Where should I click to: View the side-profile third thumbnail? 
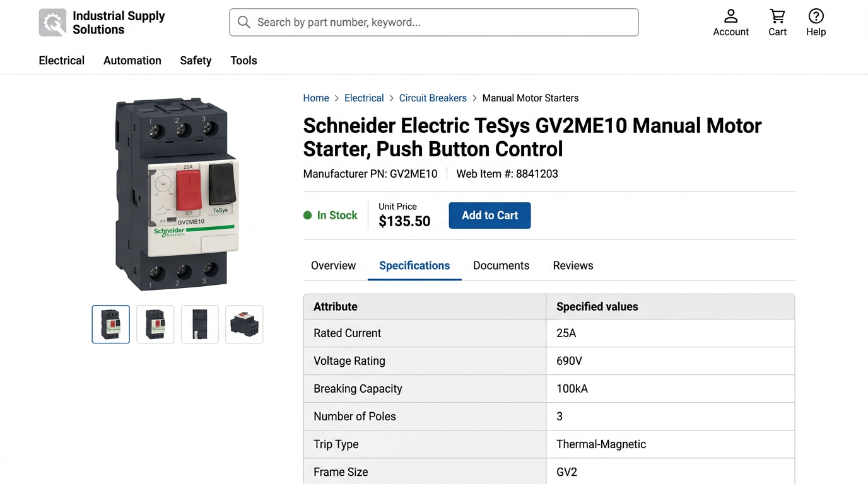coord(199,325)
